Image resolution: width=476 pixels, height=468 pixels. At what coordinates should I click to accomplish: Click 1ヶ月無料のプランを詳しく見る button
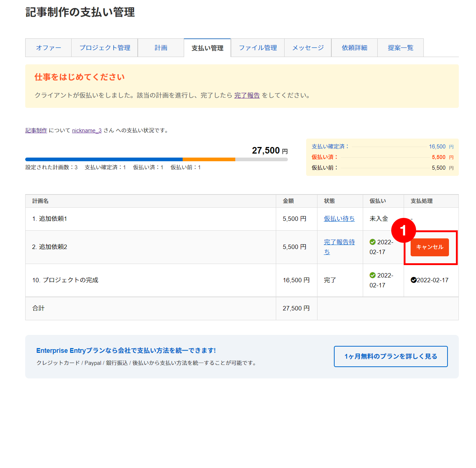coord(391,356)
